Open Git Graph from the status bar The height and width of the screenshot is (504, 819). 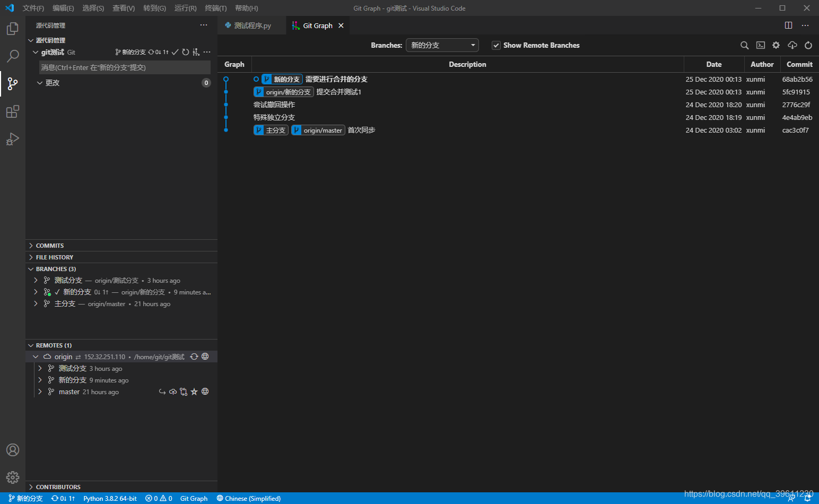pos(194,498)
